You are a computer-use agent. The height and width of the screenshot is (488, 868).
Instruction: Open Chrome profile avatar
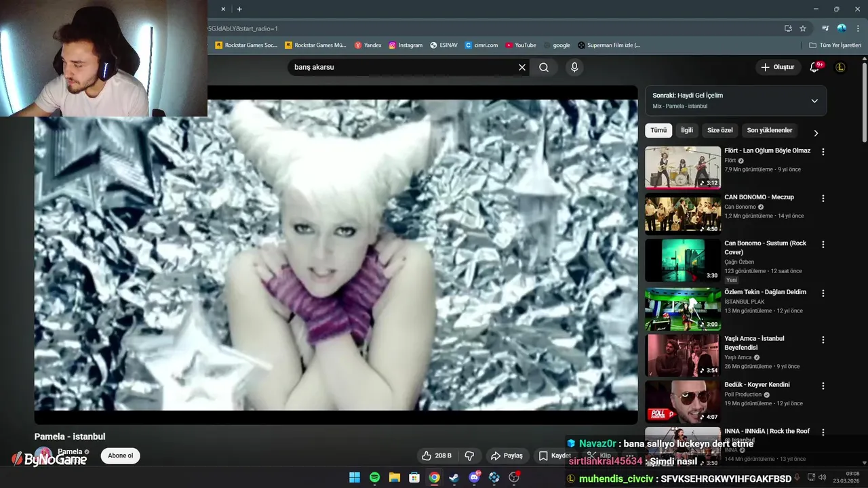(842, 28)
